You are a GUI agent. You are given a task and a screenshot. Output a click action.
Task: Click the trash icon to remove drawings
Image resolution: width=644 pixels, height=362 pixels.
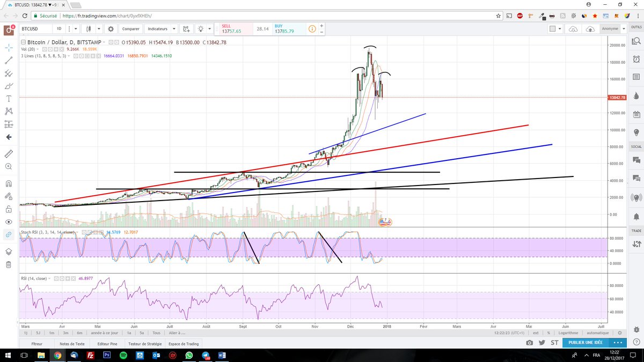(x=9, y=264)
